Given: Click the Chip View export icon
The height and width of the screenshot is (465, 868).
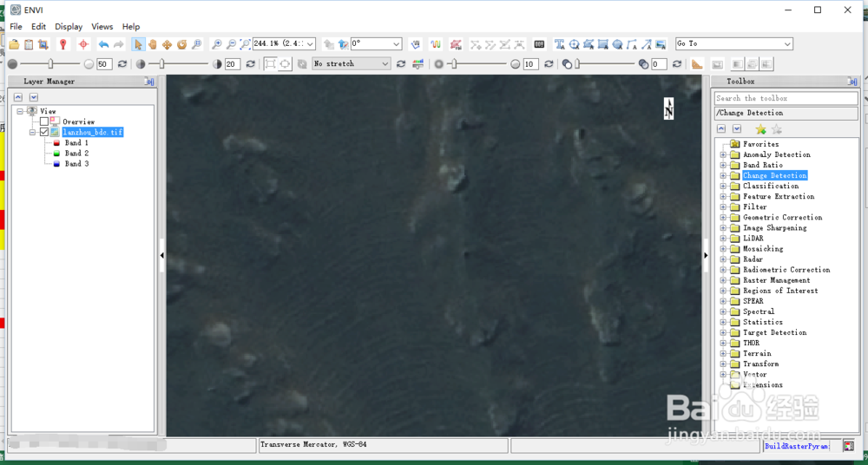Looking at the screenshot, I should click(x=43, y=43).
